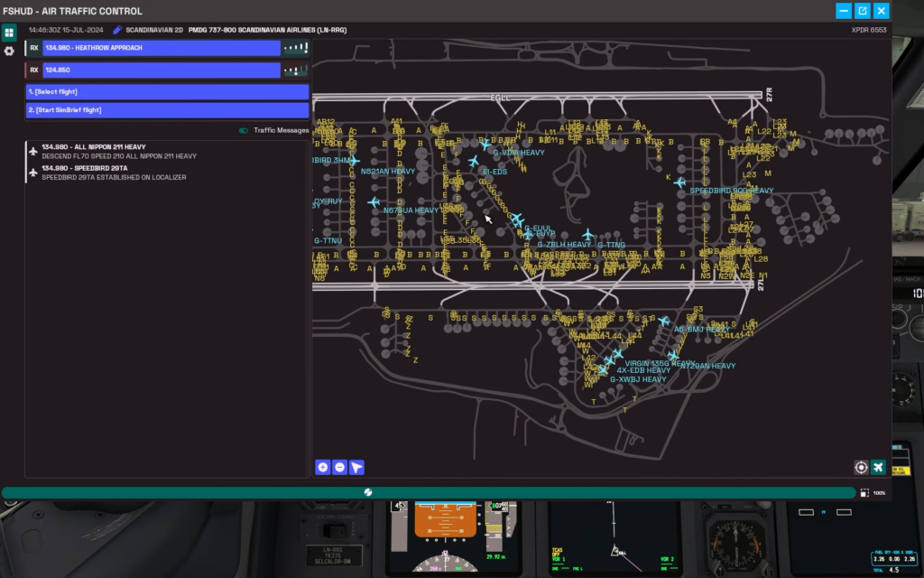Choose menu option 1 Select flight

point(167,92)
